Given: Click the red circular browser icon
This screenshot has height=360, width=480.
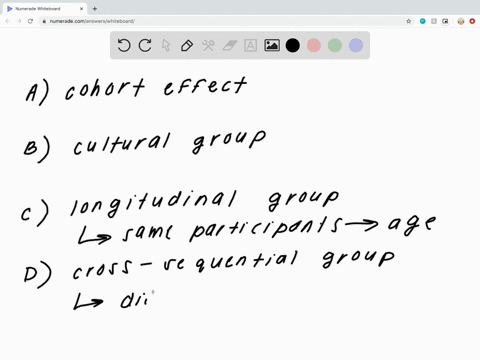Looking at the screenshot, I should click(x=472, y=21).
